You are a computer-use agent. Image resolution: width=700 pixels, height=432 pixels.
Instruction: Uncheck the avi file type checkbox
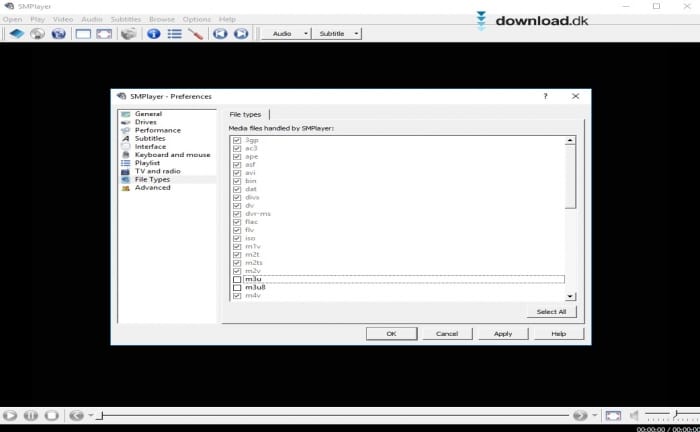[237, 173]
